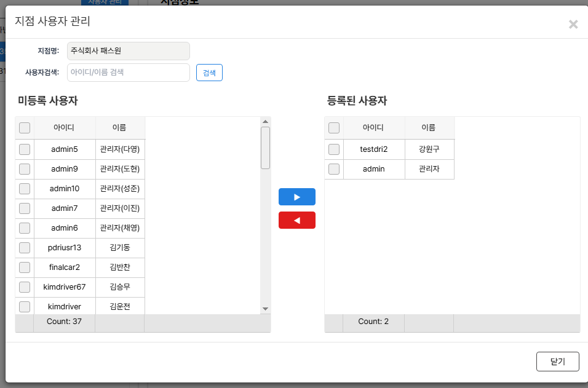The width and height of the screenshot is (588, 388).
Task: Select the pdriusr13 row checkbox
Action: pyautogui.click(x=25, y=248)
